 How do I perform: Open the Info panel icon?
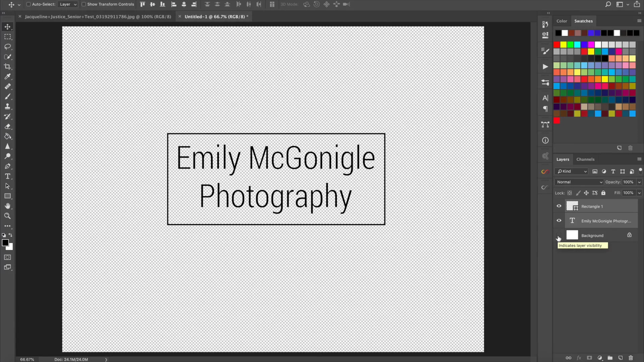click(x=545, y=140)
